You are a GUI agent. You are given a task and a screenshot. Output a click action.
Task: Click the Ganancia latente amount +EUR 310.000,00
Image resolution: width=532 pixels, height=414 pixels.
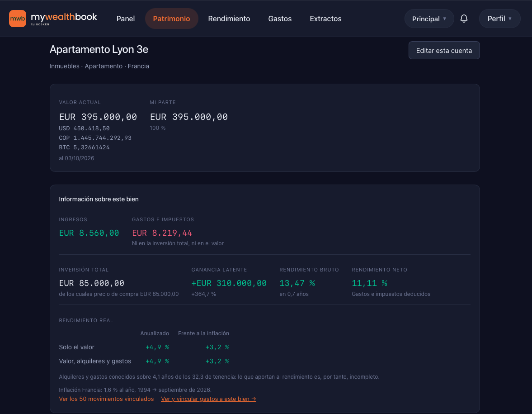[x=229, y=283]
